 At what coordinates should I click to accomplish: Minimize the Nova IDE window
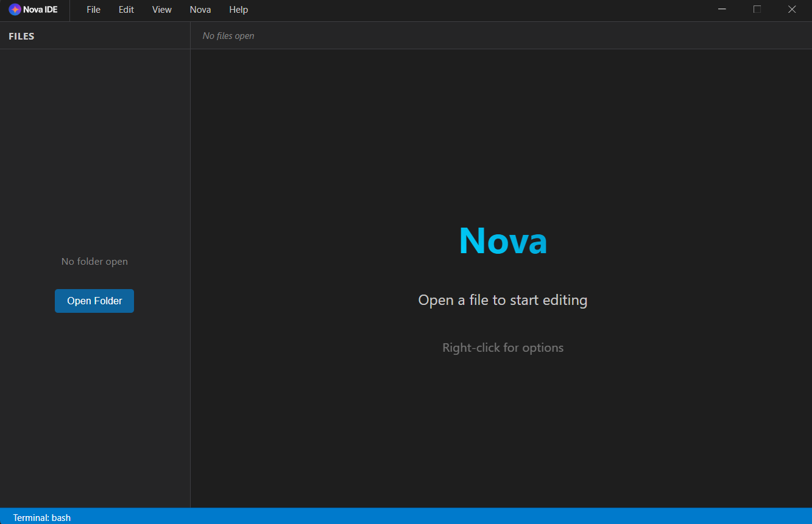click(x=722, y=10)
